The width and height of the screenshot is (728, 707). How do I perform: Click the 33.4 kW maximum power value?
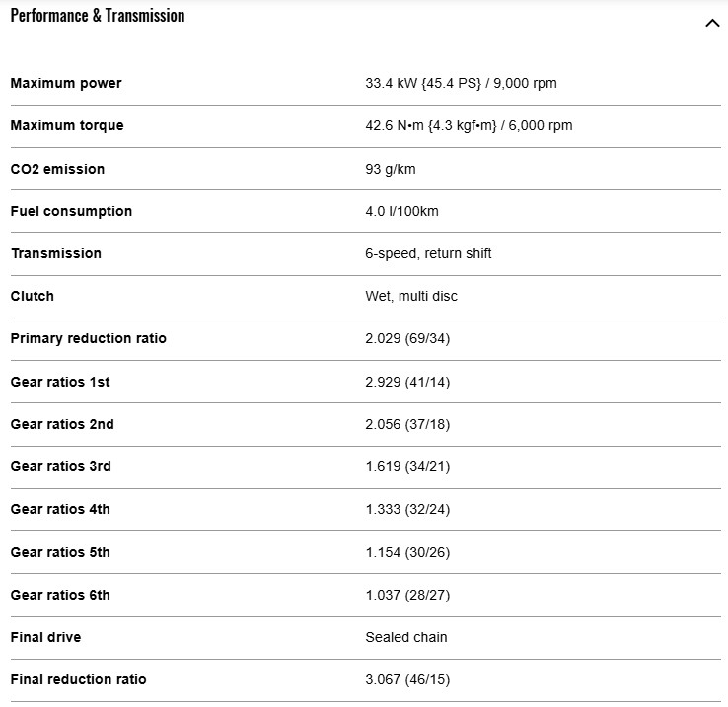coord(461,84)
